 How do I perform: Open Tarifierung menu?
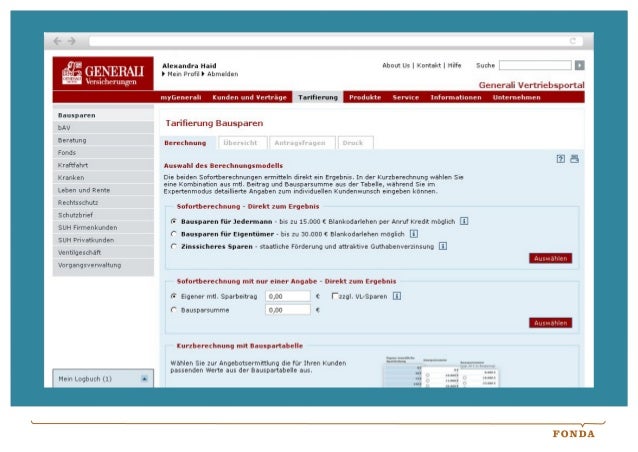pos(318,97)
